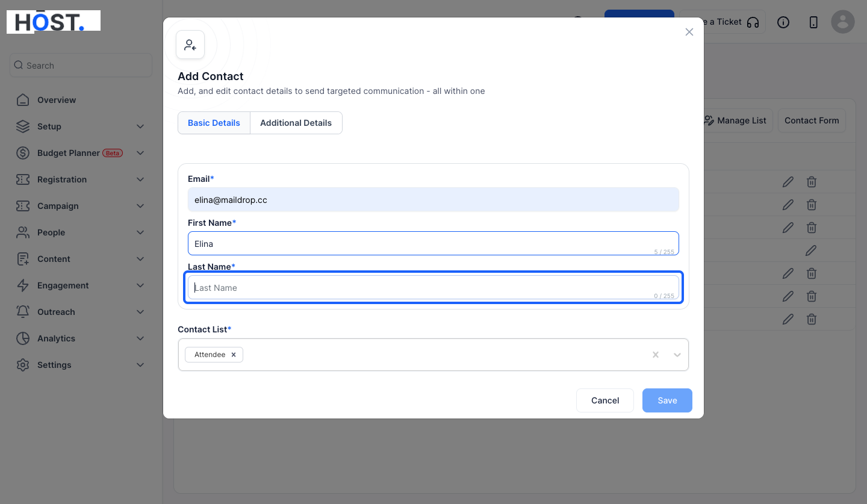This screenshot has width=867, height=504.
Task: Save the new contact
Action: [667, 400]
